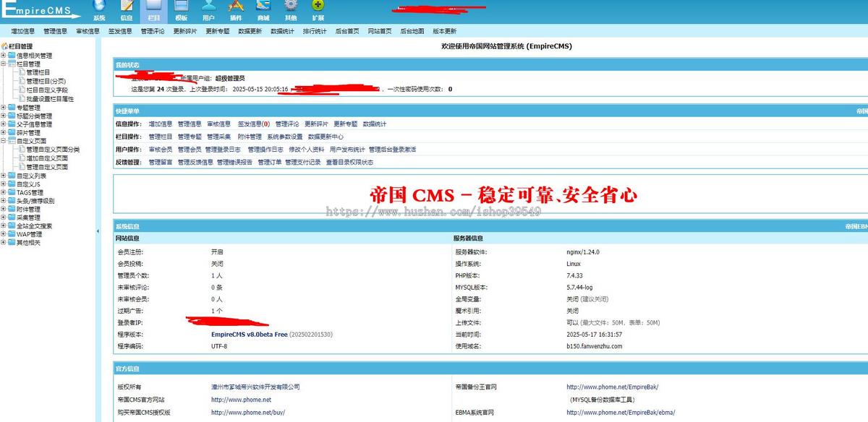Open the 商城 (Shop) top icon
Screen dimensions: 868x422
pos(263,10)
